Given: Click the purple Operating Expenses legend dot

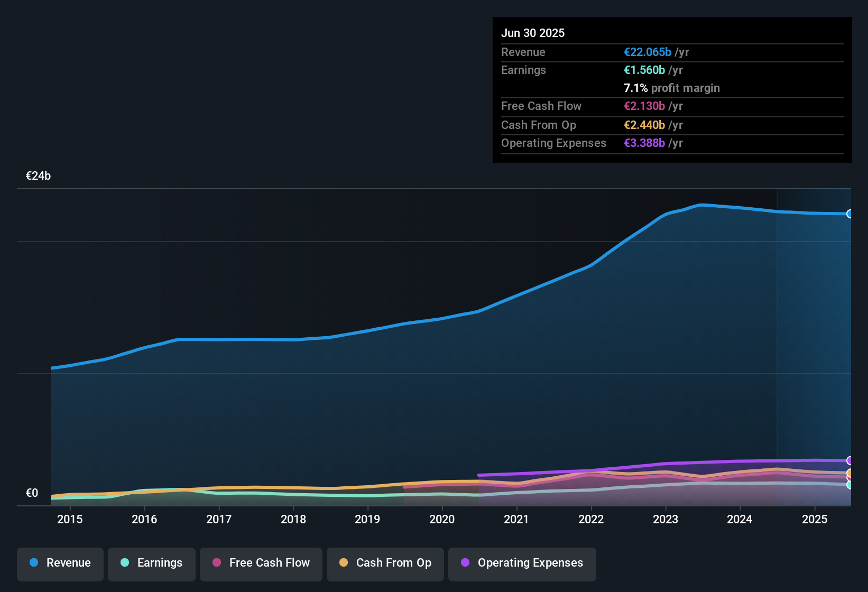Looking at the screenshot, I should coord(465,563).
